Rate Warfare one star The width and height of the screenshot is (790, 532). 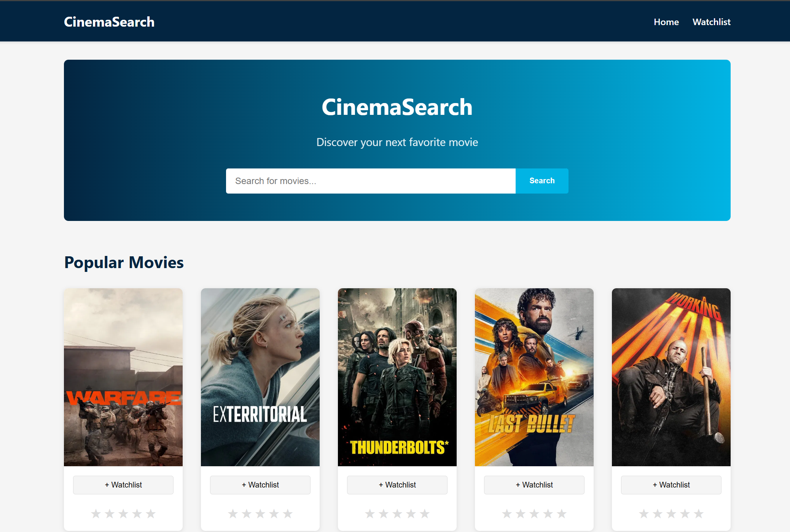click(96, 514)
